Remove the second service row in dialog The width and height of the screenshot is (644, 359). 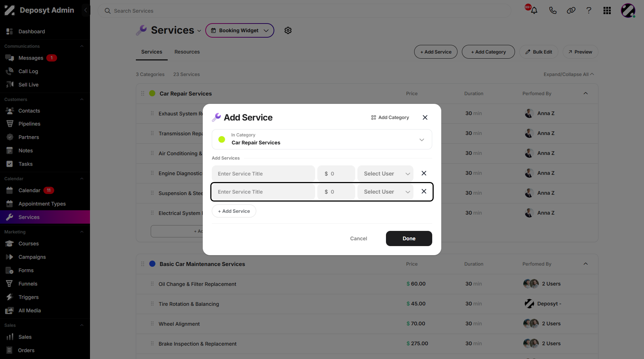click(424, 191)
